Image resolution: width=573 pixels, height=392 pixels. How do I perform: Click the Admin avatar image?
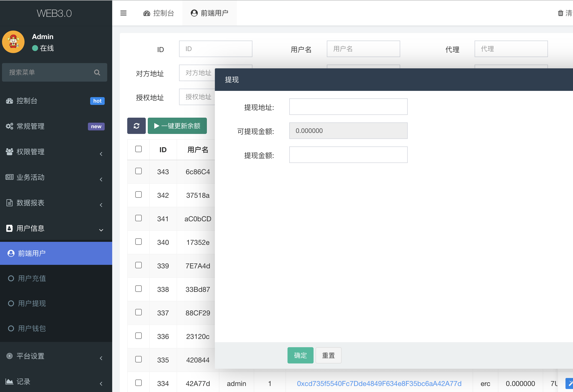pyautogui.click(x=14, y=42)
